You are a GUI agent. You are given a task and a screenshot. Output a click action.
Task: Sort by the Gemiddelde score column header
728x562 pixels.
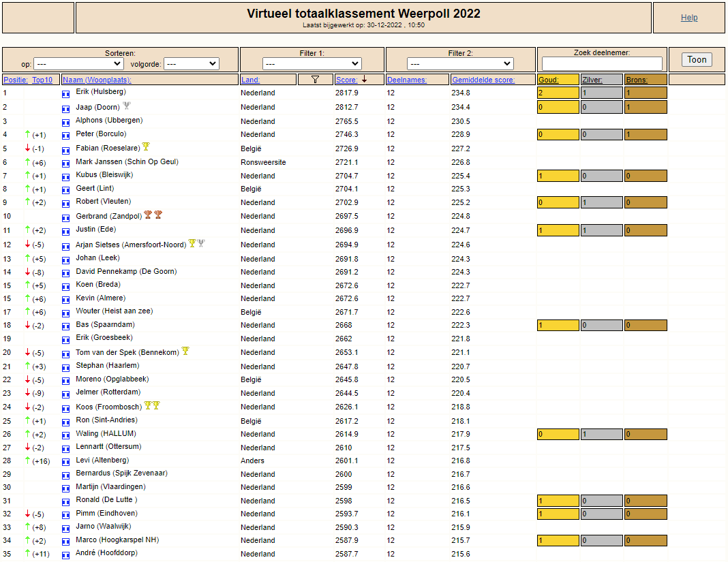483,80
